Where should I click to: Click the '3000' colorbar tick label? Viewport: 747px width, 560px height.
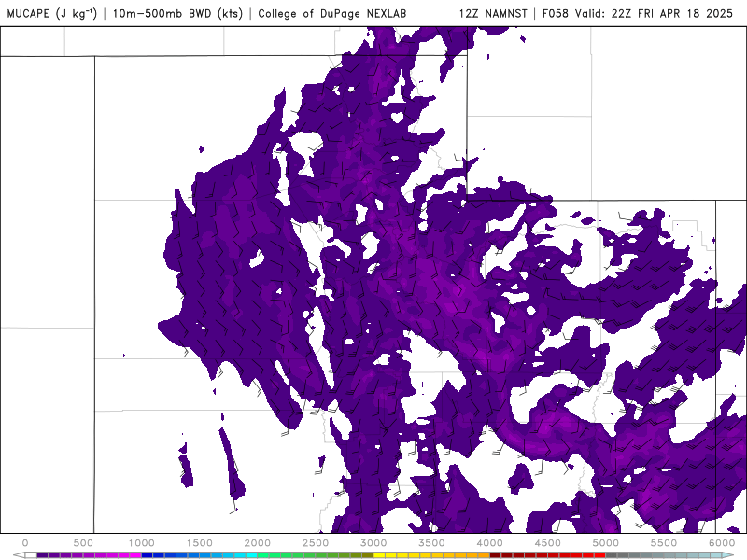[373, 543]
